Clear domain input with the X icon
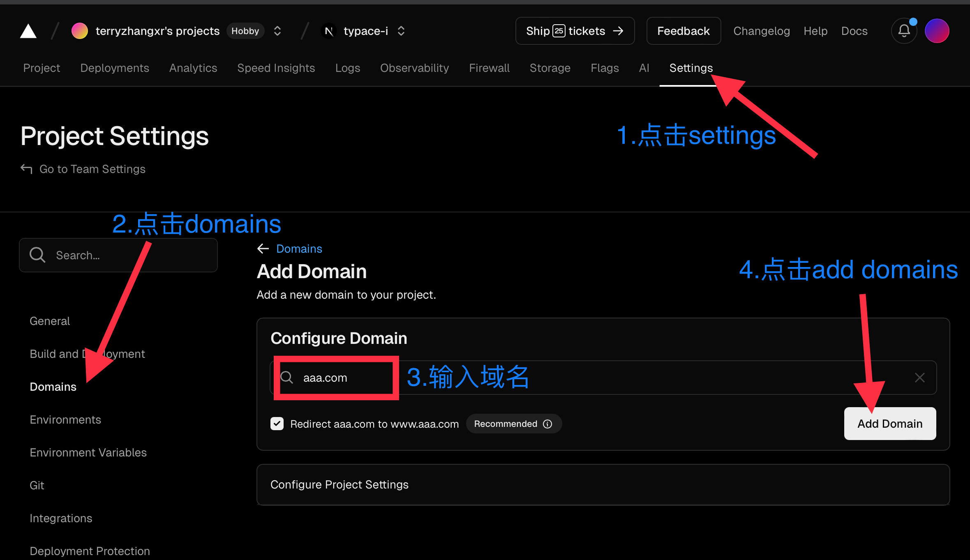970x560 pixels. point(920,378)
